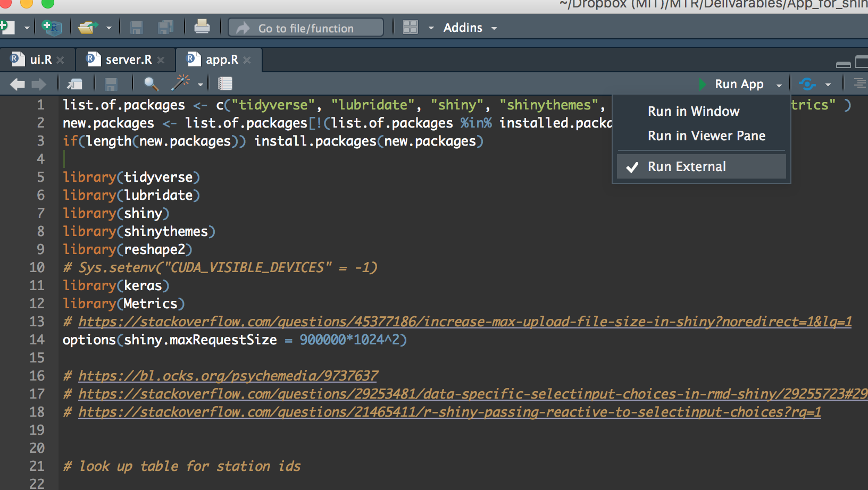The height and width of the screenshot is (490, 868).
Task: Click the Create a Project icon
Action: [52, 27]
